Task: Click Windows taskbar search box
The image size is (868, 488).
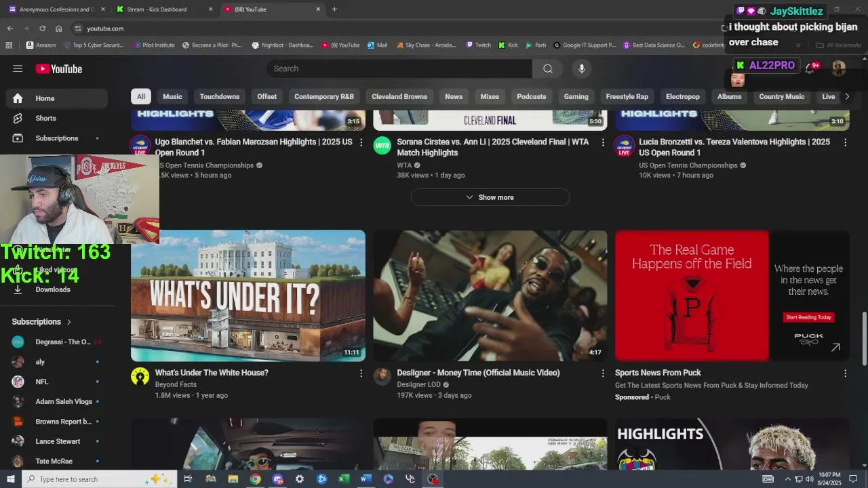Action: pos(100,479)
